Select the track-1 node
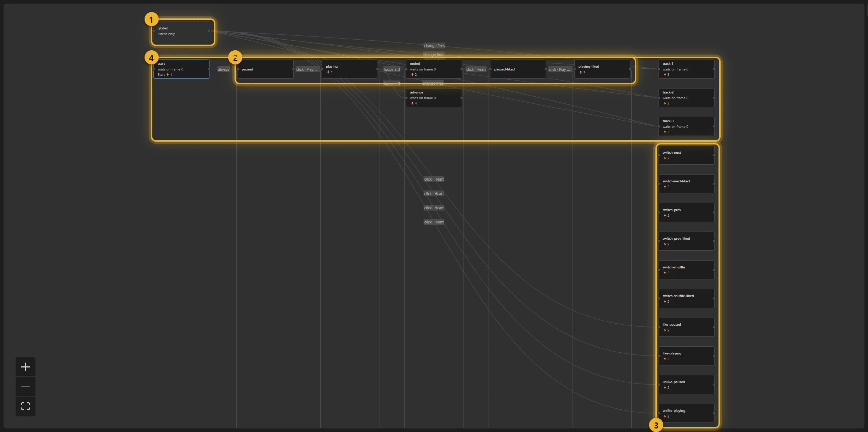The width and height of the screenshot is (868, 432). point(687,69)
